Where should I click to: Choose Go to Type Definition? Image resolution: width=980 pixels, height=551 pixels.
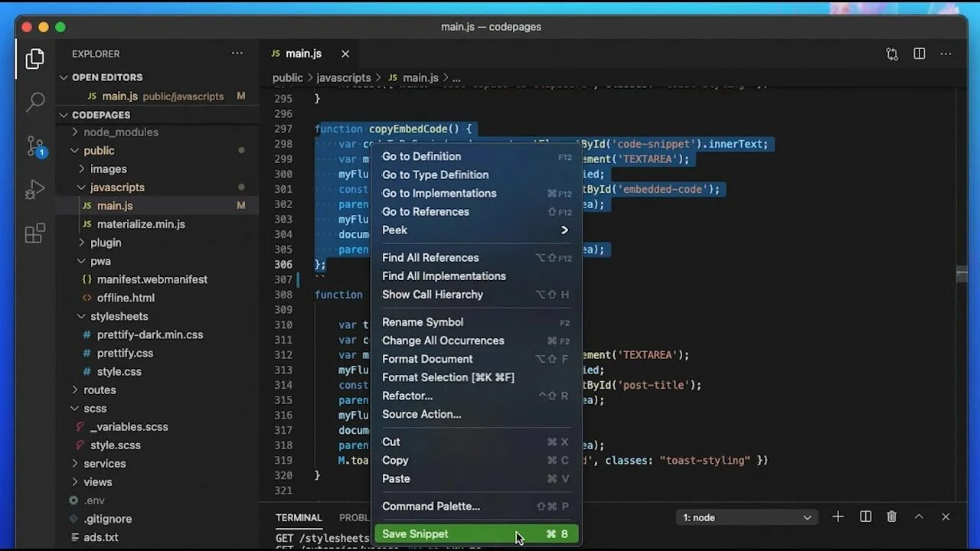coord(476,174)
